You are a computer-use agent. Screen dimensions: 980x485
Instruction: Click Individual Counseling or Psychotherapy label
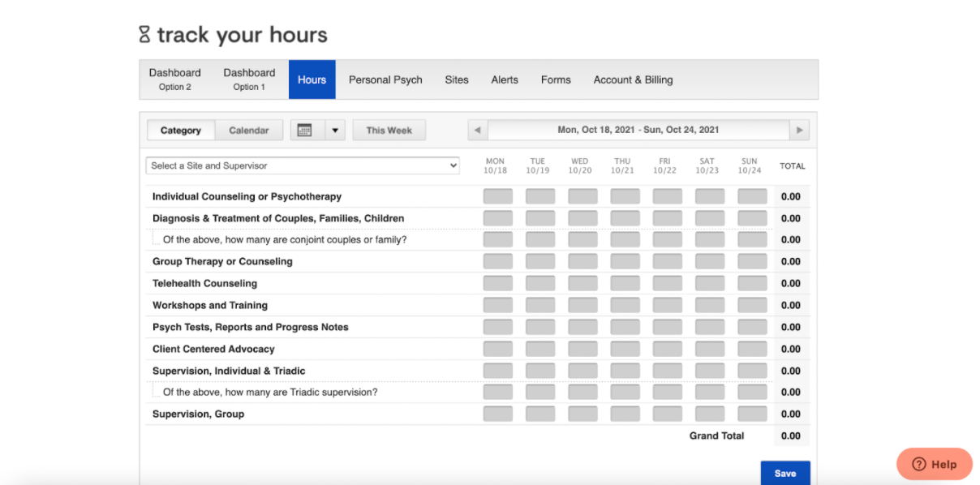pos(247,196)
